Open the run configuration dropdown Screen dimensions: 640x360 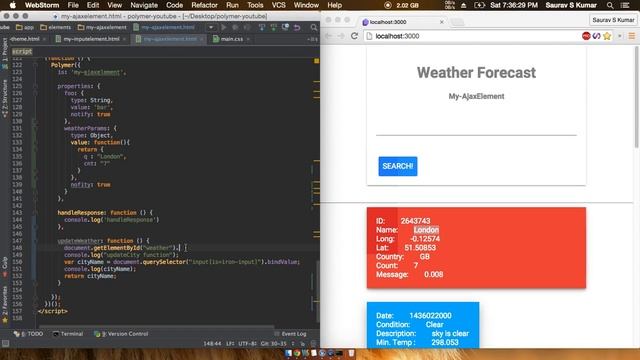211,27
